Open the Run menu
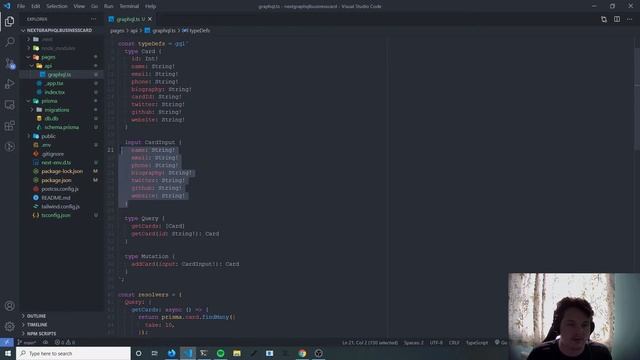640x360 pixels. (109, 6)
